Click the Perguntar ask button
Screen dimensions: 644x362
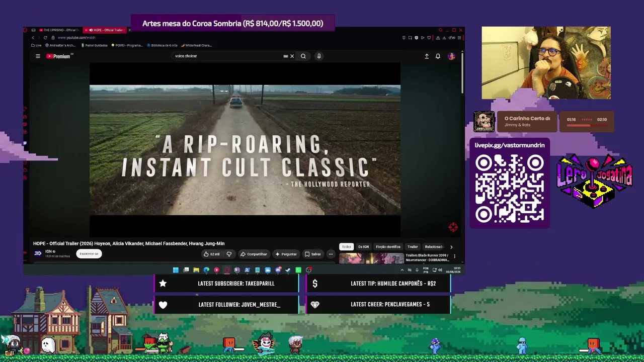286,254
